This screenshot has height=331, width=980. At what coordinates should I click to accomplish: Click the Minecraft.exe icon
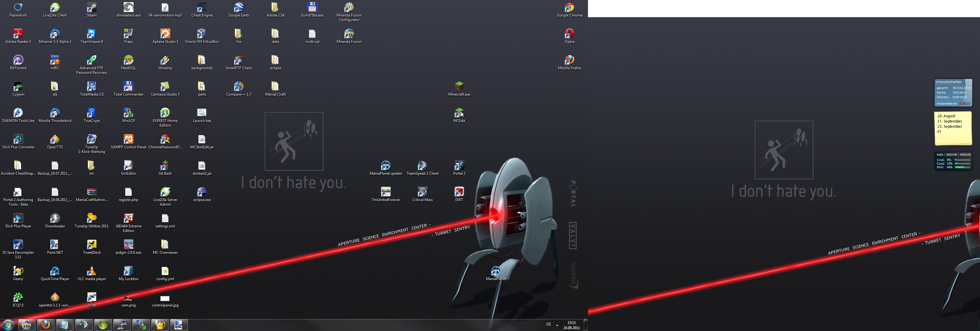pos(459,88)
